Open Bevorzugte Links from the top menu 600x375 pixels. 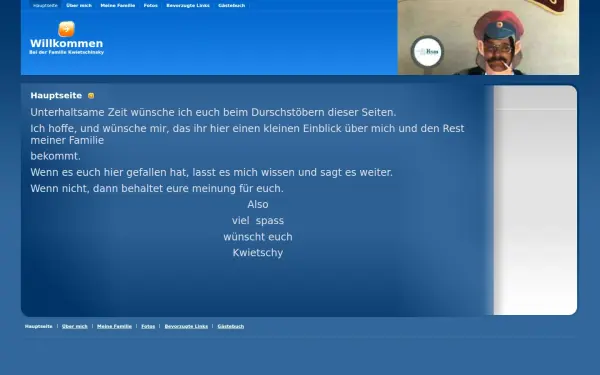coord(188,6)
